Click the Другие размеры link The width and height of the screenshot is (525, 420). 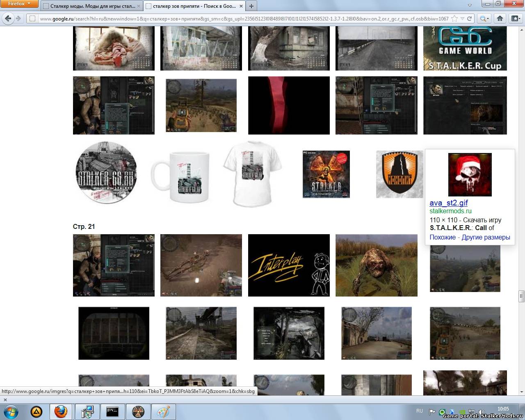(x=486, y=237)
